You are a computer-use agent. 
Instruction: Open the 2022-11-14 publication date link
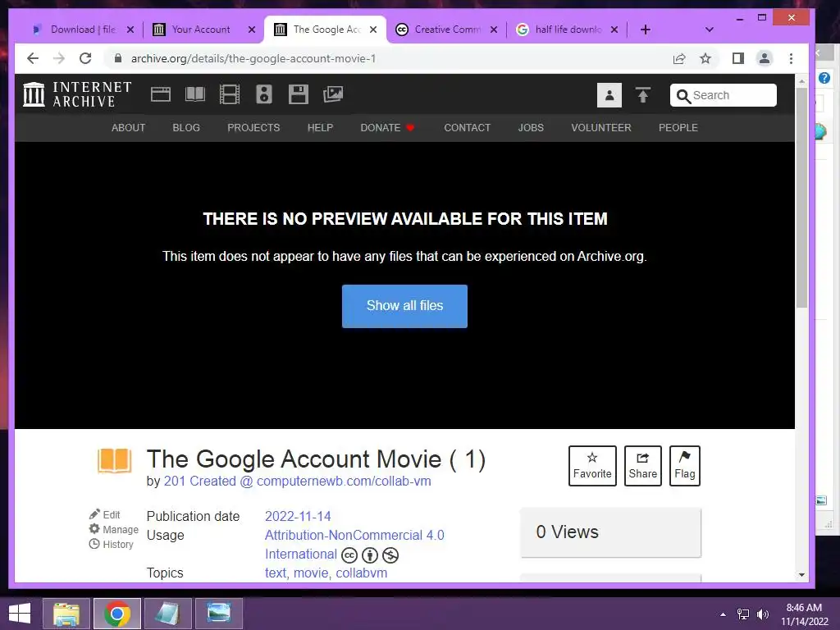298,517
